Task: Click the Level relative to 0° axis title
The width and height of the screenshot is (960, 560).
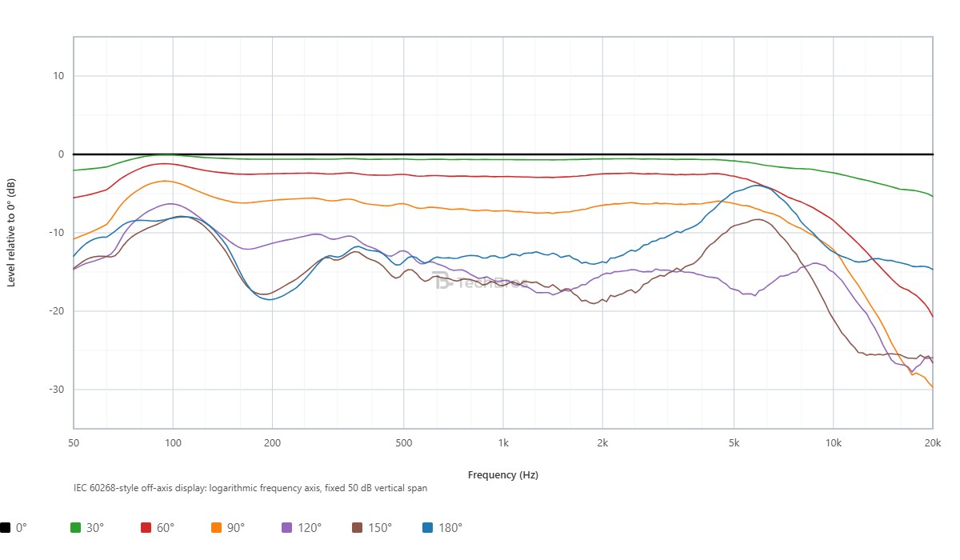Action: click(x=11, y=232)
